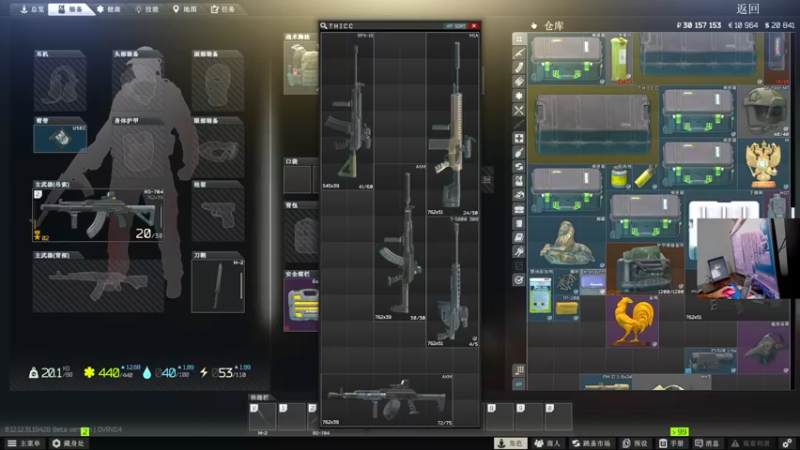
Task: Click the empty face cover slot
Action: (x=218, y=84)
